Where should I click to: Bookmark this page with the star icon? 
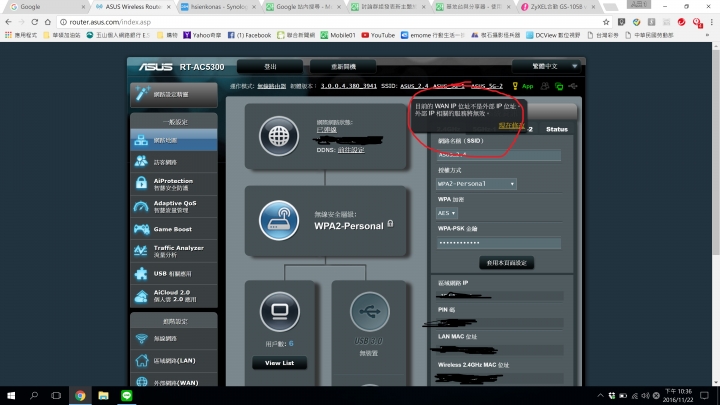606,22
